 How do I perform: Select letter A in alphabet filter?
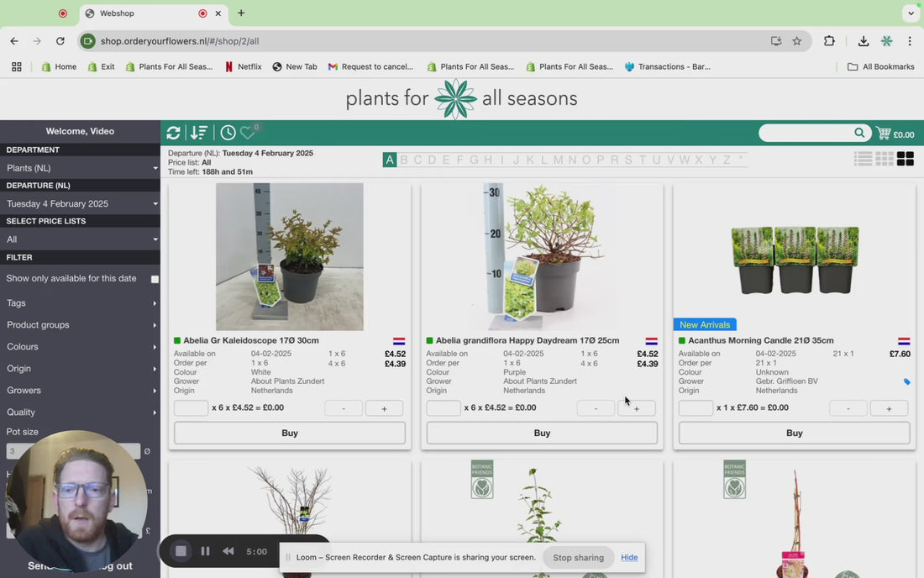390,160
